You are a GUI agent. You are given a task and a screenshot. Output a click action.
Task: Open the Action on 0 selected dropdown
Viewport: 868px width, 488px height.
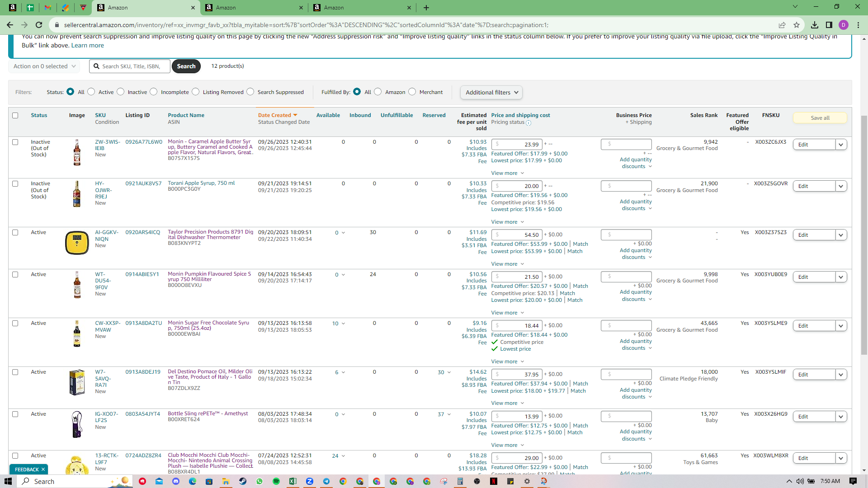tap(44, 66)
